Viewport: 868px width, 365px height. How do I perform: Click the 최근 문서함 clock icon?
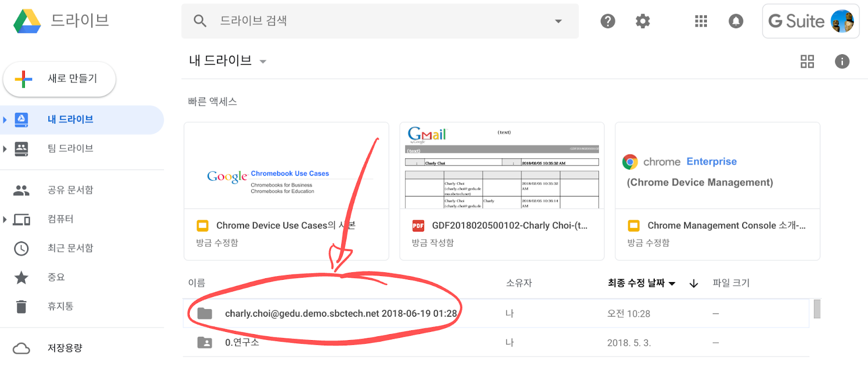(21, 248)
